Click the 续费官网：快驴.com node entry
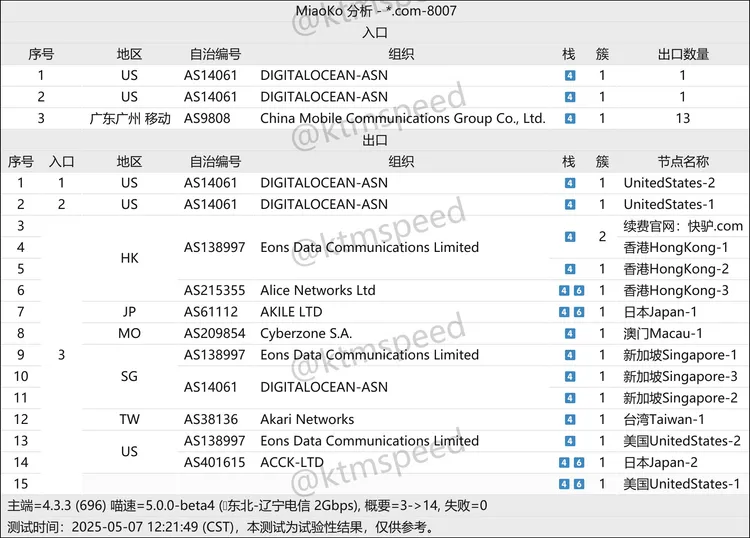 [x=683, y=226]
